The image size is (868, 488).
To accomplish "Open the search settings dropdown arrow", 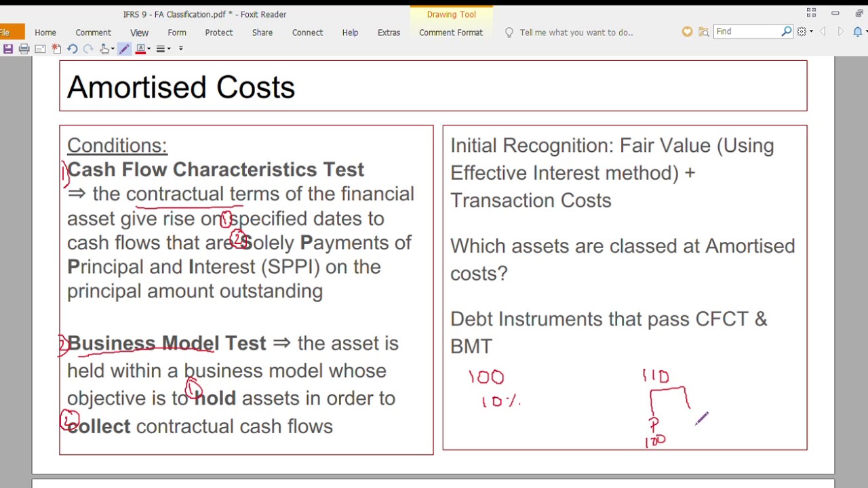I will (x=811, y=32).
